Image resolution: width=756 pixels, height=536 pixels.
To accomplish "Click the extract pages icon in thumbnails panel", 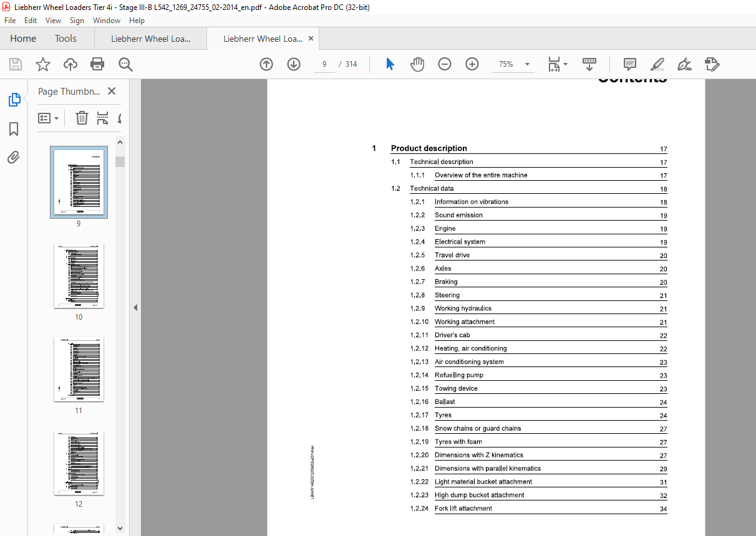I will (x=102, y=118).
